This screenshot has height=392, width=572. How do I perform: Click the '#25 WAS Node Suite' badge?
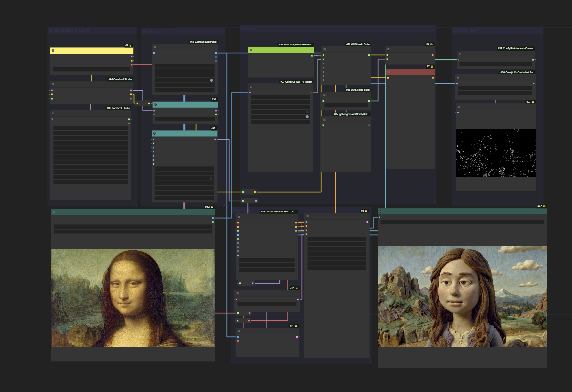coord(358,44)
